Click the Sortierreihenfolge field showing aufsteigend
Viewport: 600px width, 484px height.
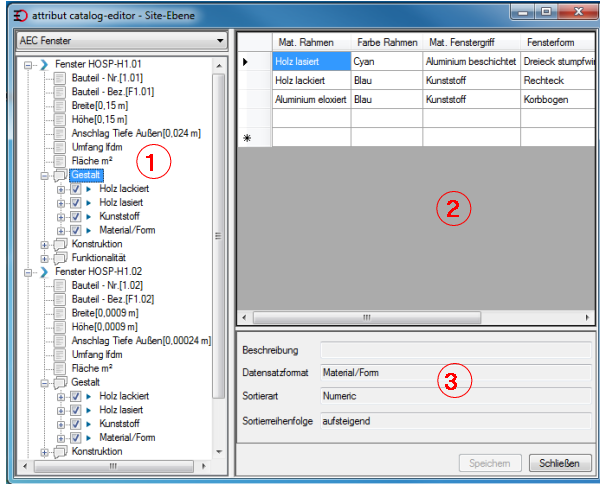[456, 421]
